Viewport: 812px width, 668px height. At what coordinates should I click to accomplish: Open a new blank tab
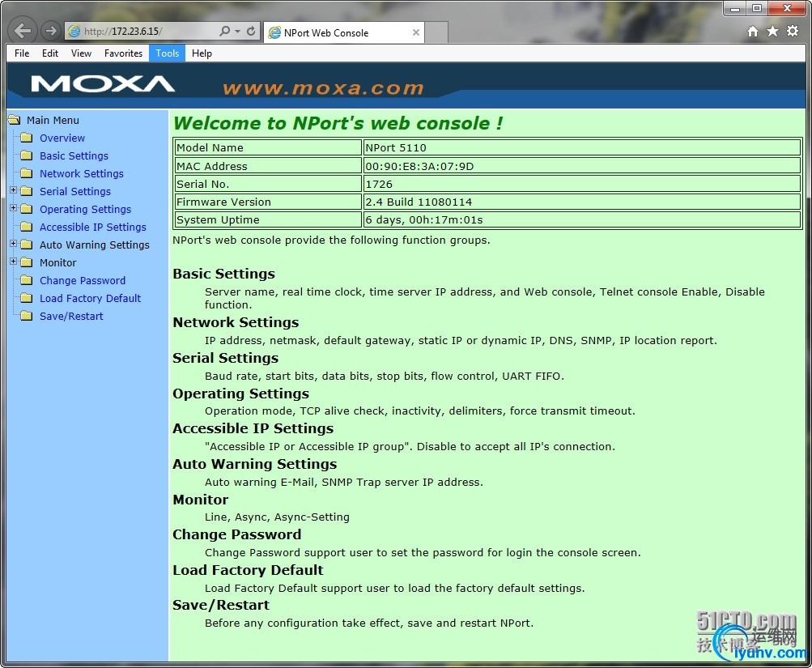coord(436,32)
